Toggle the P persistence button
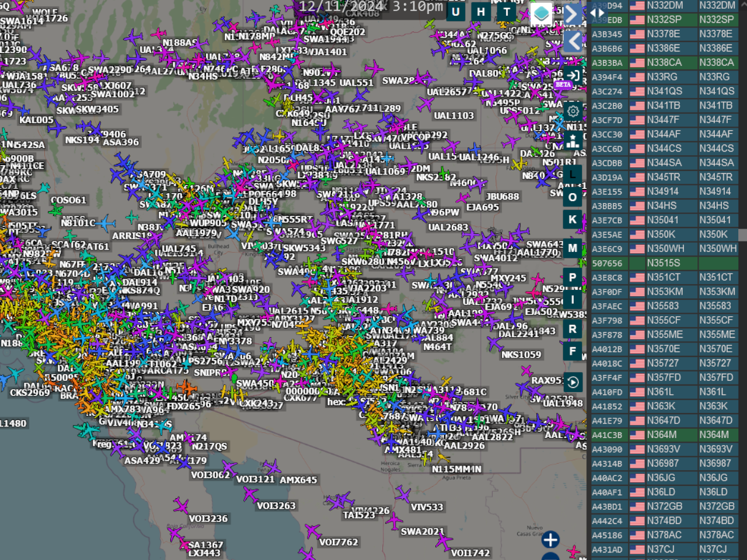The height and width of the screenshot is (560, 747). [573, 278]
